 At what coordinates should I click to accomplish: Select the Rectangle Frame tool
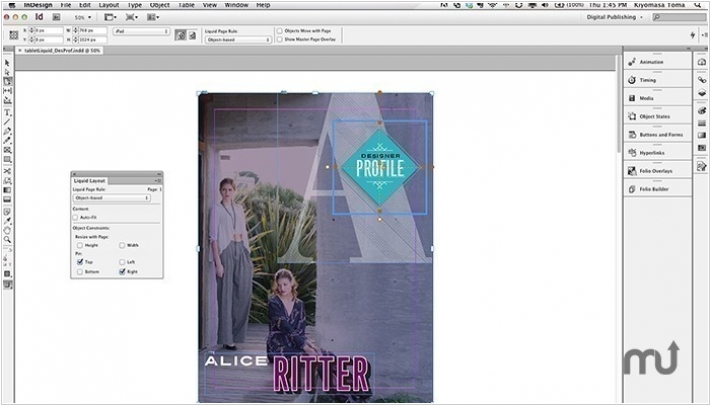[7, 150]
